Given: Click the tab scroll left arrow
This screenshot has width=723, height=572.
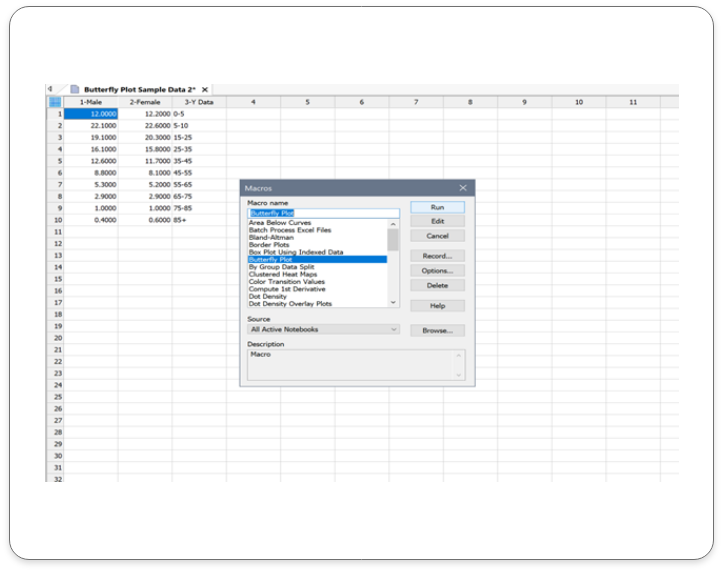Looking at the screenshot, I should [x=50, y=89].
